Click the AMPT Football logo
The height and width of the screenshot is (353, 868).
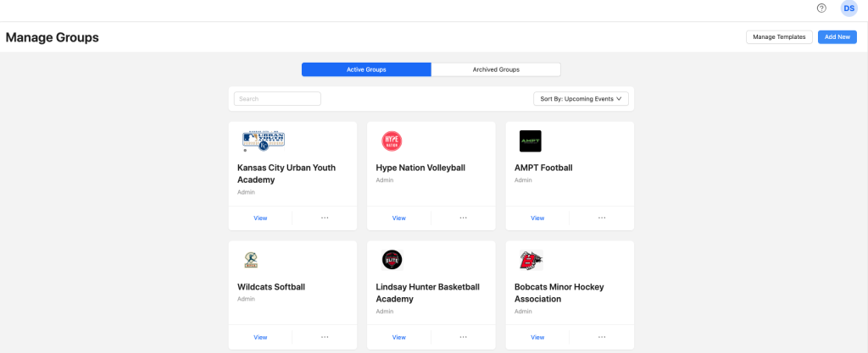(x=530, y=141)
